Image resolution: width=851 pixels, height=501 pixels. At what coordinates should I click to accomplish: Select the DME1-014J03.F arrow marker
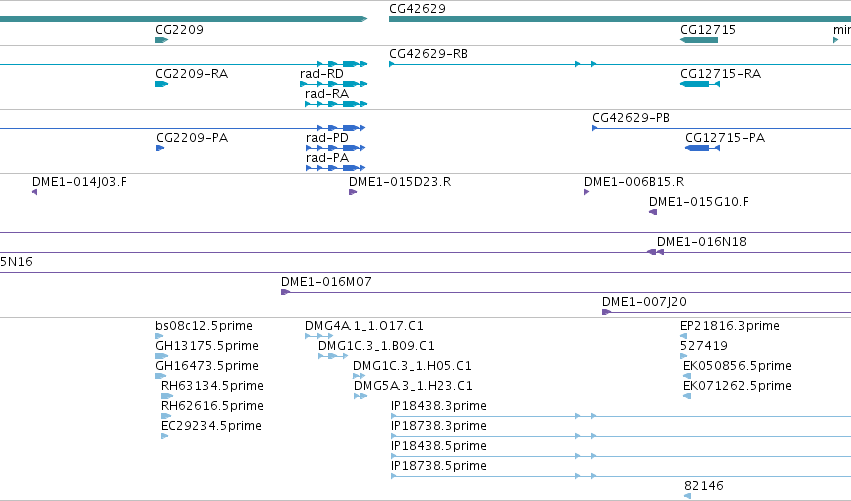(35, 192)
